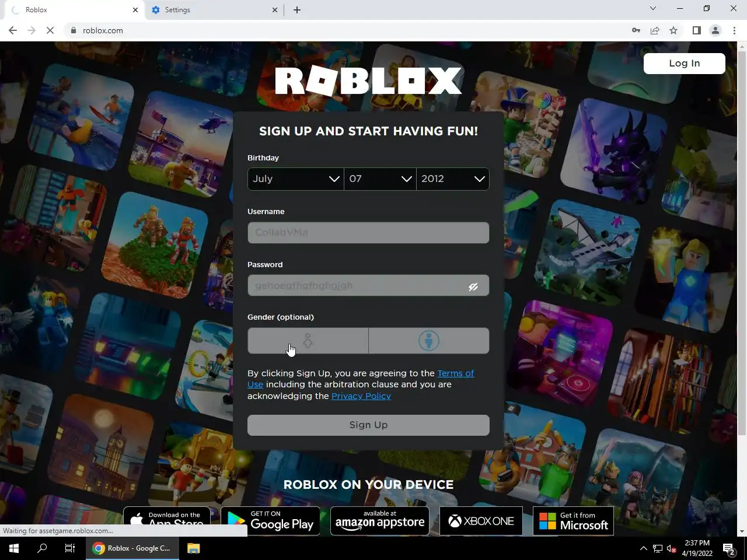
Task: Close the Roblox tab
Action: (135, 10)
